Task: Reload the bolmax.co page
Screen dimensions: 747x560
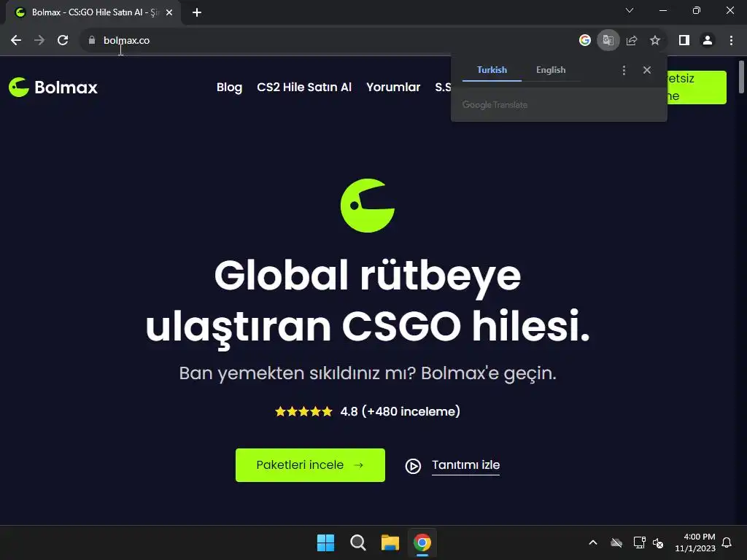Action: click(x=63, y=41)
